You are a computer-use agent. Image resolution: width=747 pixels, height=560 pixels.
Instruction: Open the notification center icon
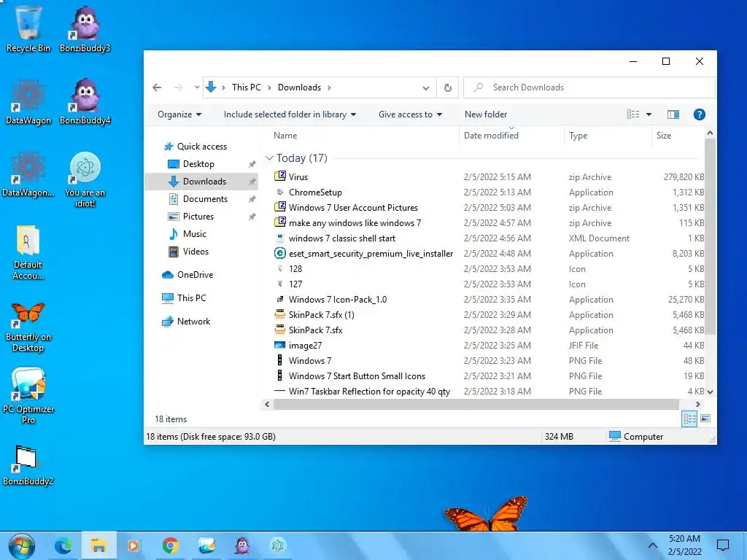[723, 545]
